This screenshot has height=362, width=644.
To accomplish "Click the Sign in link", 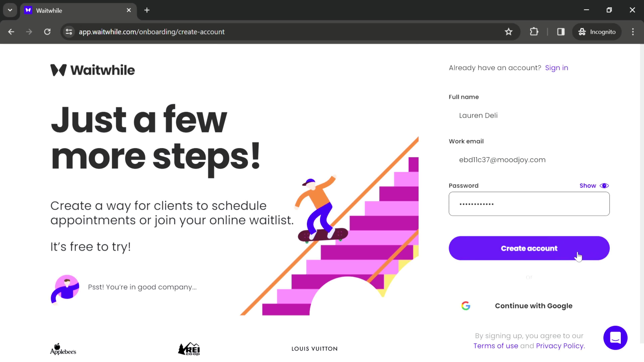I will [x=556, y=68].
